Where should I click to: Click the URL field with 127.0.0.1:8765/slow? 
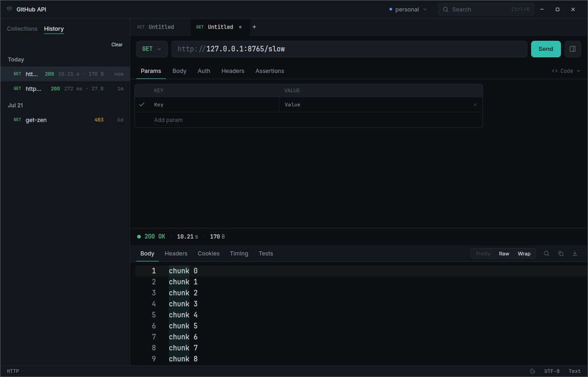tap(349, 49)
